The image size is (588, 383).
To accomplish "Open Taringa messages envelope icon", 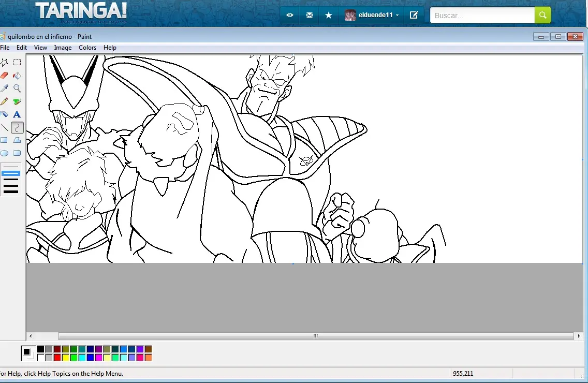I will point(310,15).
